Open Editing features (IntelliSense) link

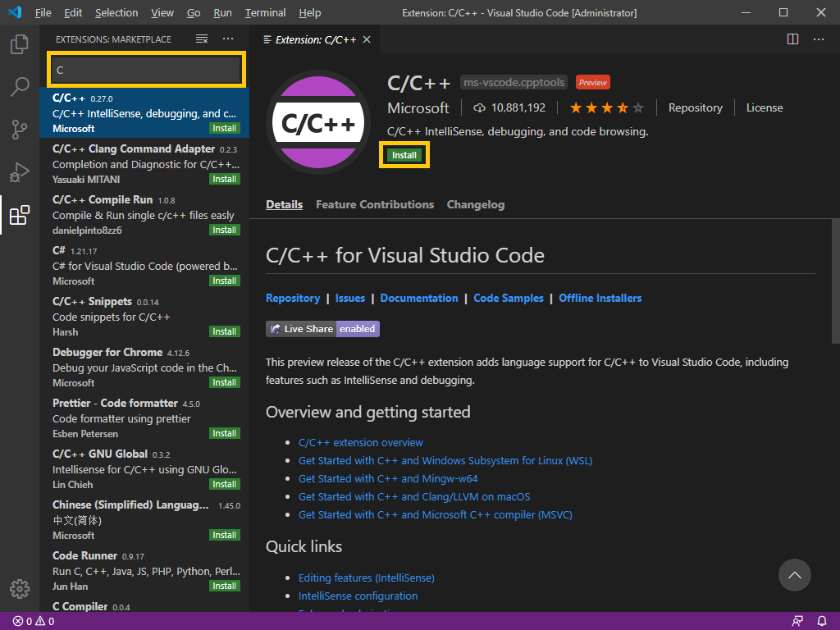[367, 578]
